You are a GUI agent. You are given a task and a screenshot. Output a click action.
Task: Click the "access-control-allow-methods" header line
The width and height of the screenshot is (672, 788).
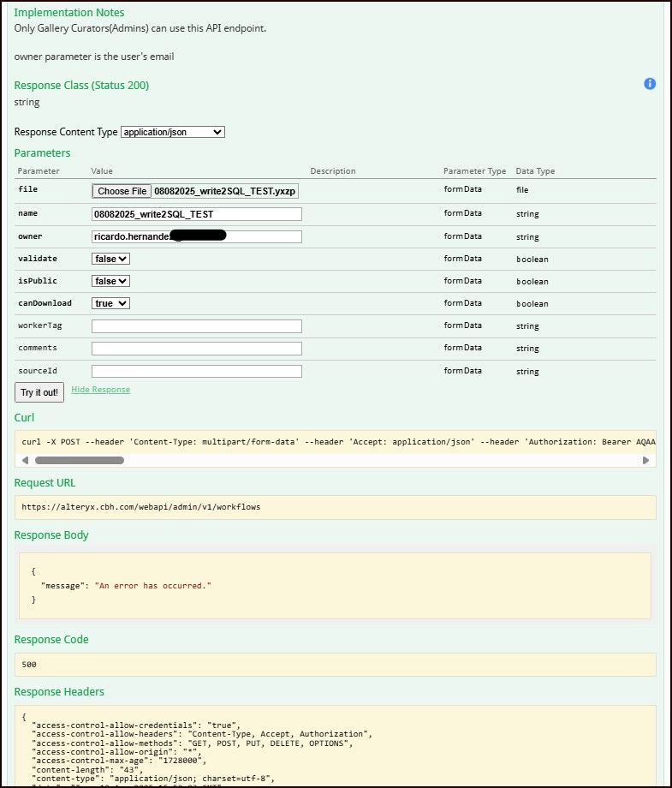193,743
